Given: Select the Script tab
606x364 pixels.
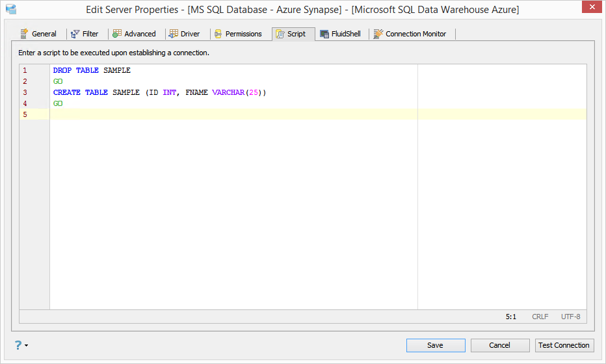Looking at the screenshot, I should 293,34.
